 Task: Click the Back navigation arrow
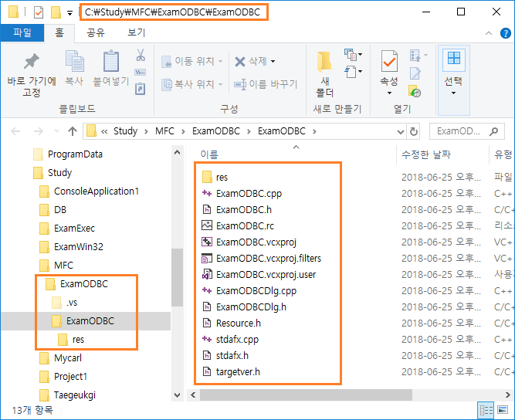15,131
